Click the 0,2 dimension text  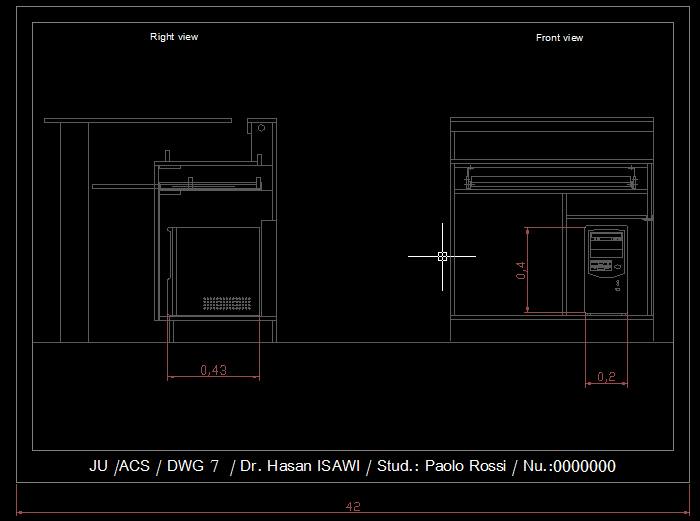606,376
